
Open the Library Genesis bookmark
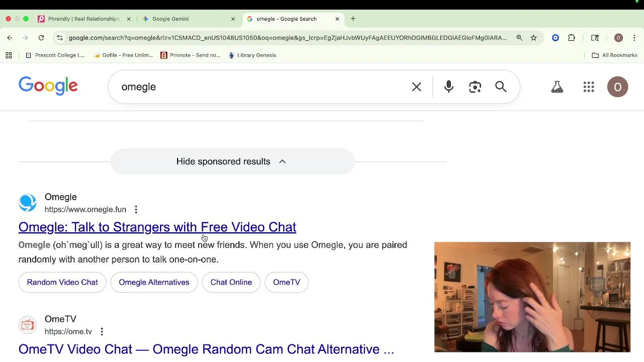pos(252,55)
